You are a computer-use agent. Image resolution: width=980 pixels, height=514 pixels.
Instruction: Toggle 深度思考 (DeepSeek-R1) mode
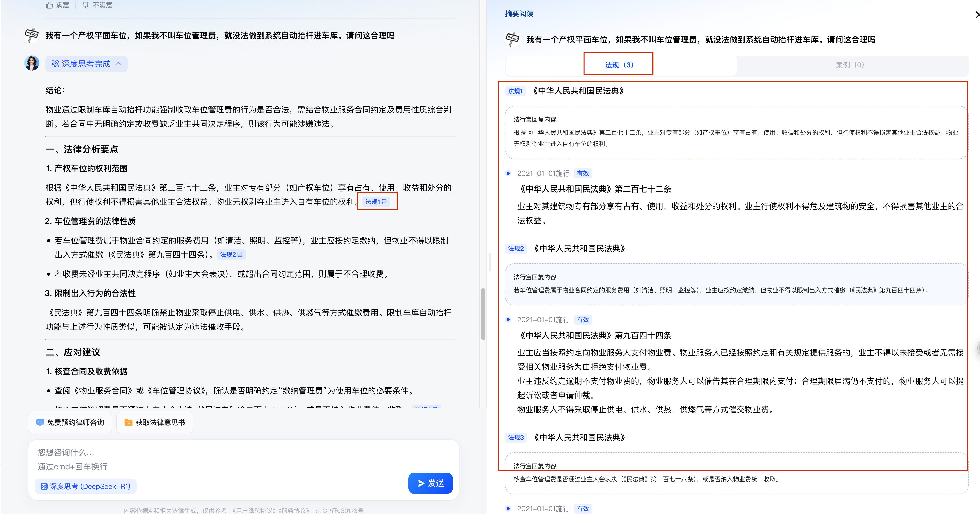(86, 486)
